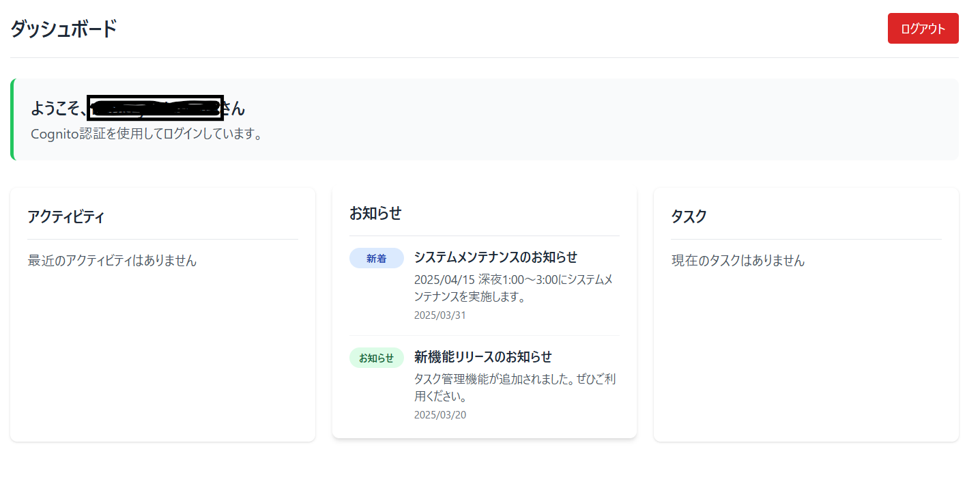This screenshot has width=980, height=499.
Task: Click the 現在のタスクはありません message
Action: (738, 261)
